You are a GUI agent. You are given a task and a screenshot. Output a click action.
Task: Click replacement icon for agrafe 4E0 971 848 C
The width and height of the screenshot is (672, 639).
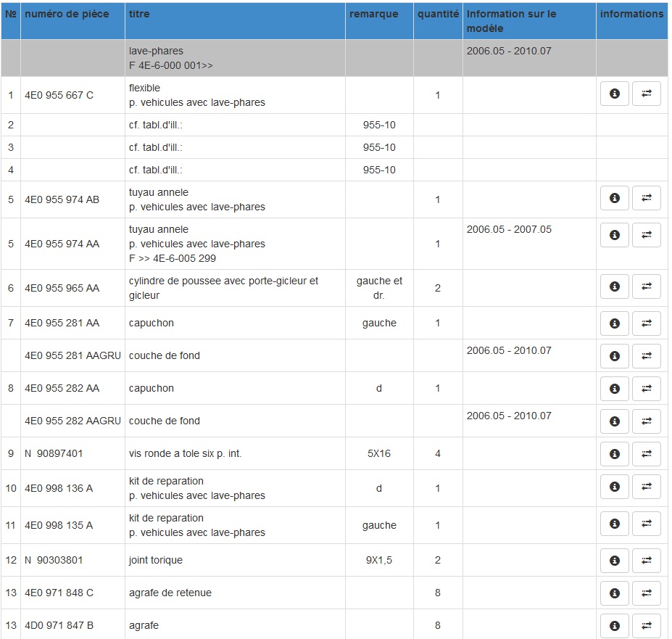coord(647,593)
